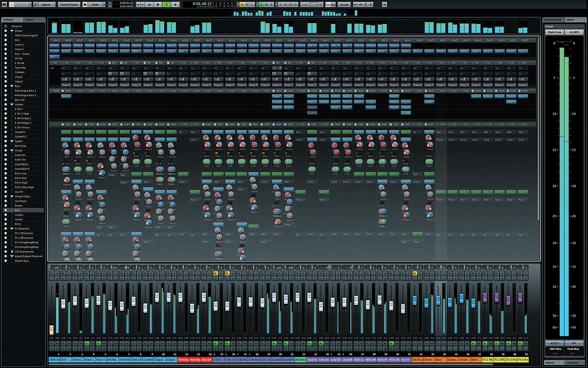The height and width of the screenshot is (368, 588).
Task: Click the green global R read-automation button
Action: click(x=262, y=5)
